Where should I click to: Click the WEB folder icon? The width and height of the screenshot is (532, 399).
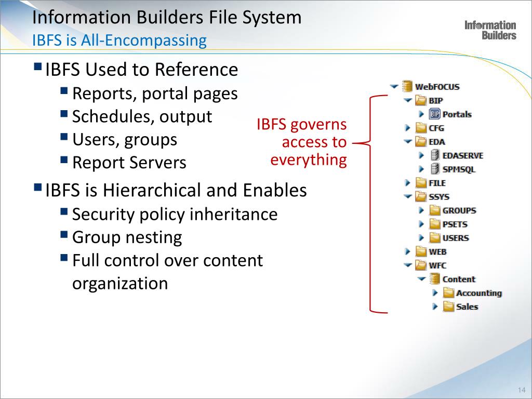421,251
